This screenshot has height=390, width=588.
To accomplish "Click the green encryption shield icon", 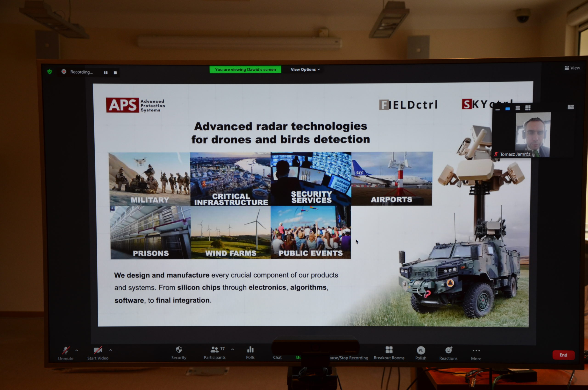I will point(50,72).
